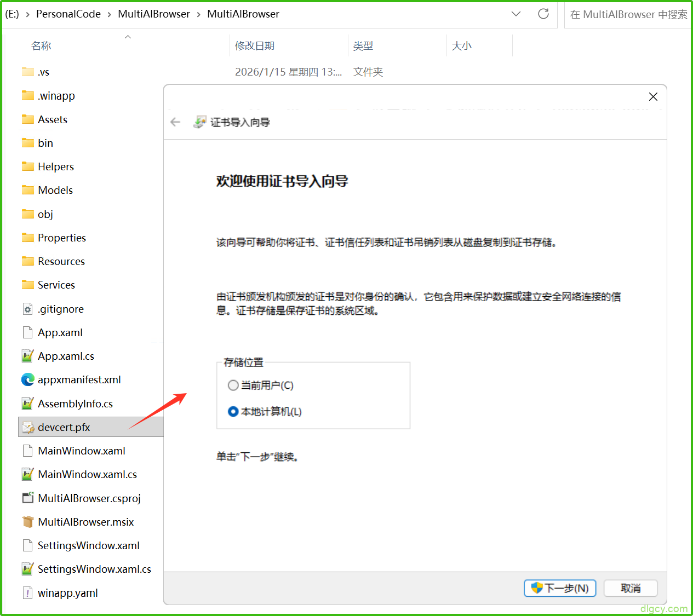The height and width of the screenshot is (616, 693).
Task: Navigate to PersonalCode in the breadcrumb
Action: 68,14
